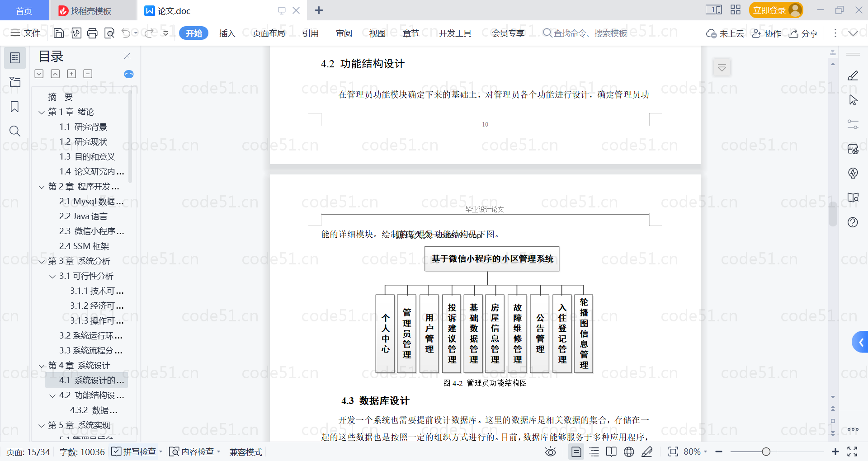The height and width of the screenshot is (461, 868).
Task: Go to 首页 home tab
Action: click(x=24, y=10)
